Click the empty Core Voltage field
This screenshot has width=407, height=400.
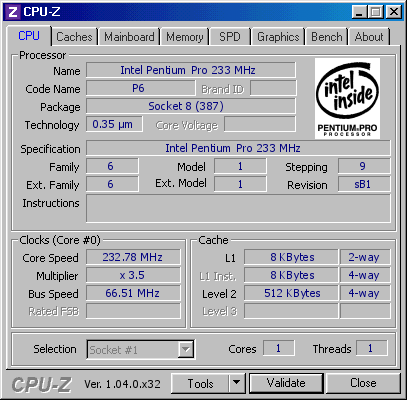(260, 124)
